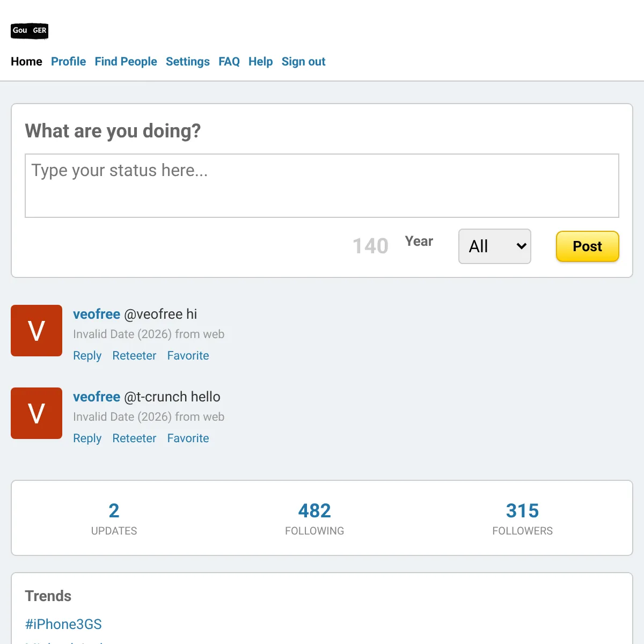Click veofree avatar on the first post
Image resolution: width=644 pixels, height=644 pixels.
pyautogui.click(x=36, y=331)
